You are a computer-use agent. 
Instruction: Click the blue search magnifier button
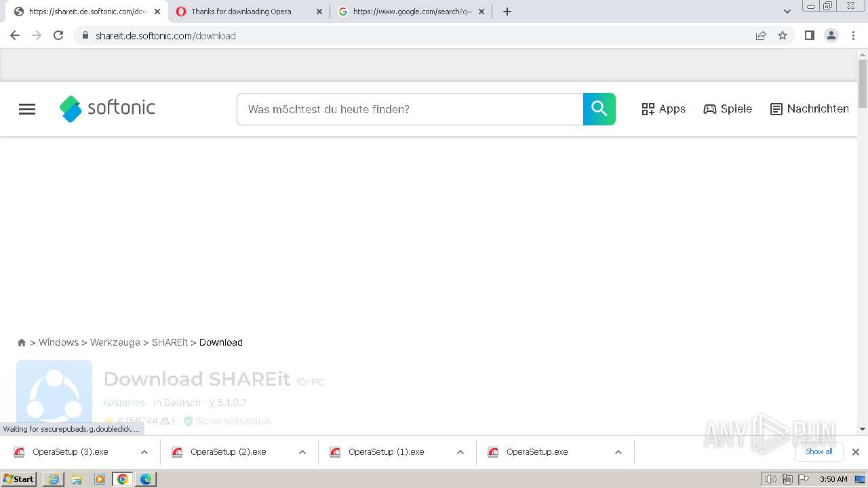[599, 109]
